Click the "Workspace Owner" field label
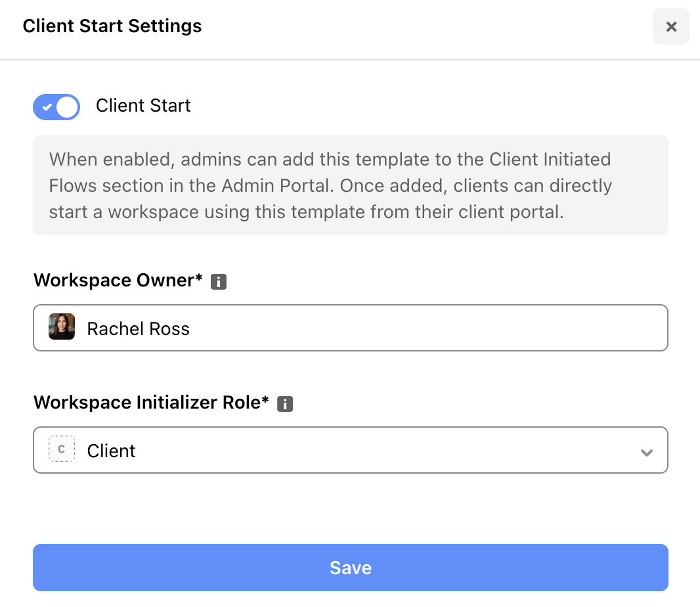700x607 pixels. [118, 281]
